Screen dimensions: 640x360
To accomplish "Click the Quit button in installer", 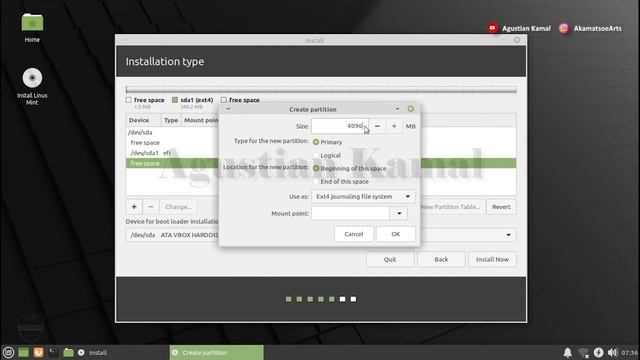I will click(x=390, y=259).
